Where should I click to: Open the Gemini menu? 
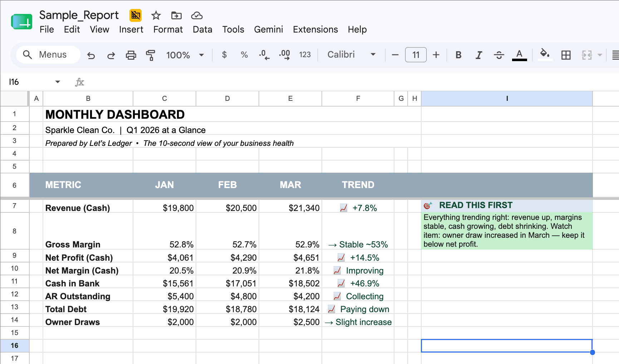[269, 29]
